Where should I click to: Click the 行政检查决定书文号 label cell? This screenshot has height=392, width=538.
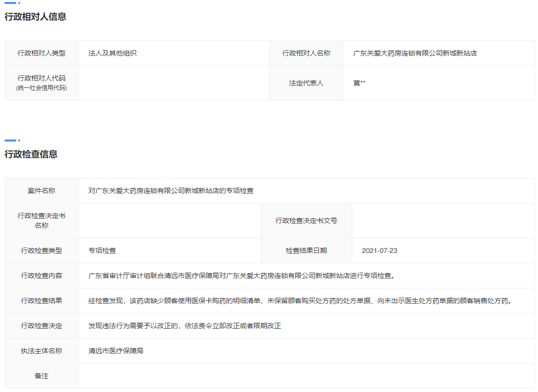pyautogui.click(x=307, y=221)
